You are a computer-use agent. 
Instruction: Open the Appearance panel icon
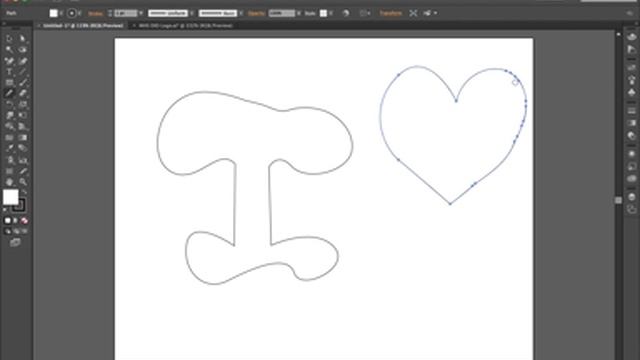(632, 154)
